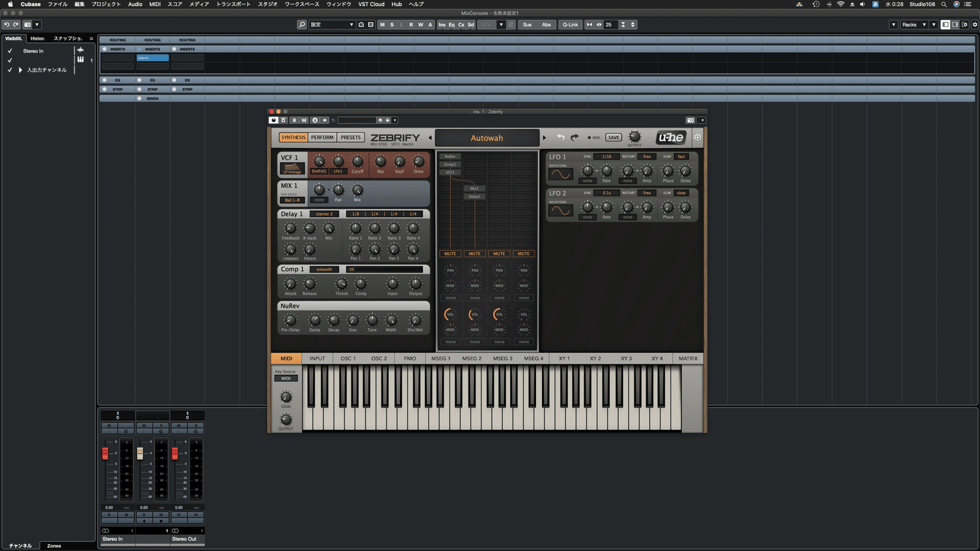Viewport: 980px width, 551px height.
Task: Open the MATRIX tab
Action: click(x=688, y=359)
